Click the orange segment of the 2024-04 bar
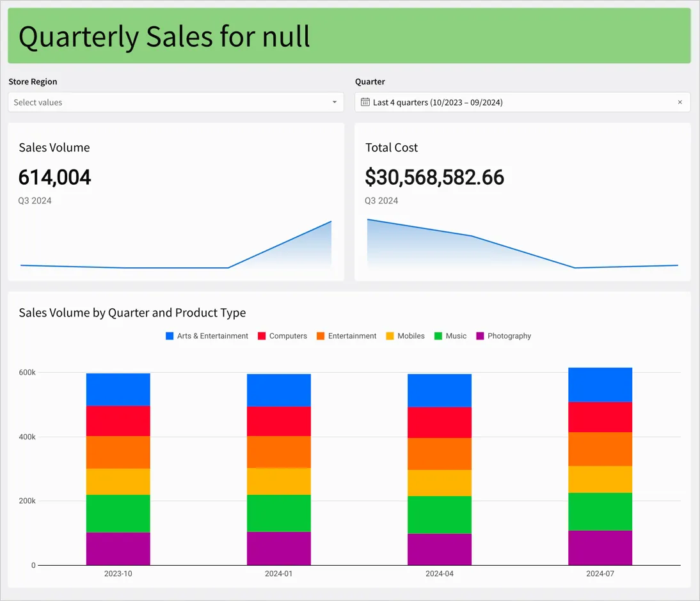 click(440, 454)
